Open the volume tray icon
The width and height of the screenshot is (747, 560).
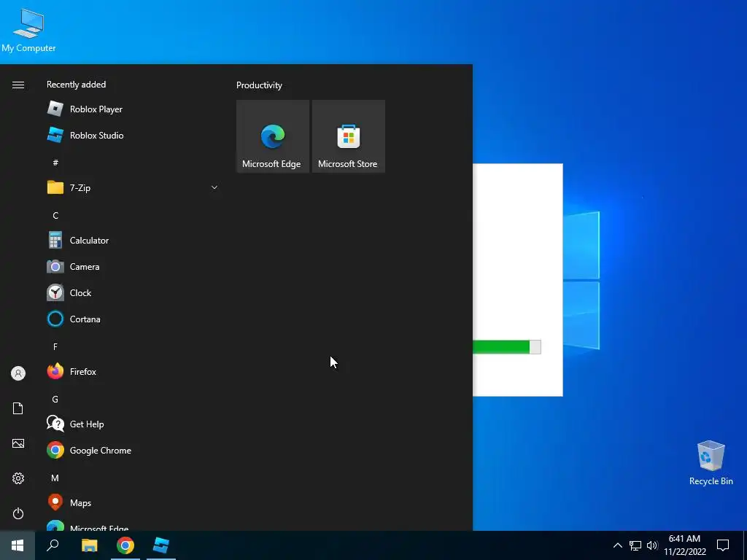coord(652,545)
